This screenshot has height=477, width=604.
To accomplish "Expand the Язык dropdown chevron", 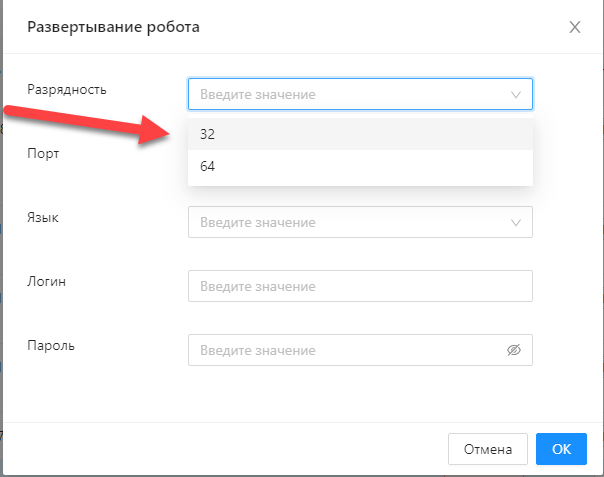I will [516, 222].
